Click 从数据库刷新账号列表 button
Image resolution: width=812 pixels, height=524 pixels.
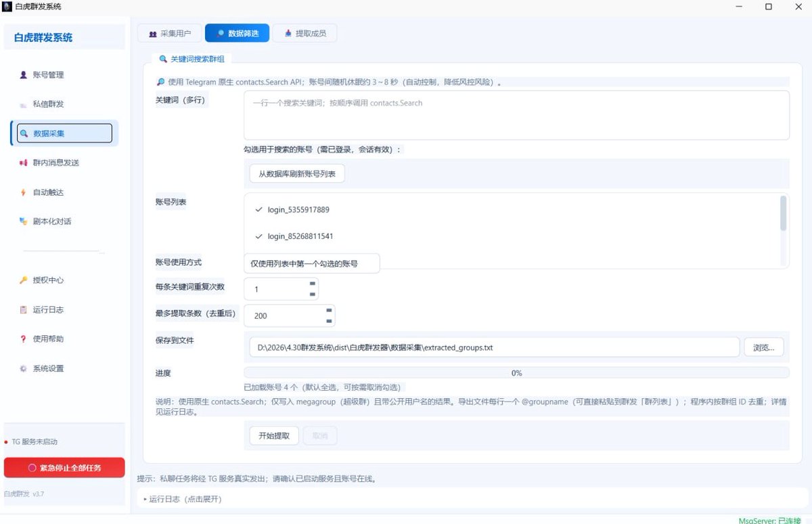point(297,174)
